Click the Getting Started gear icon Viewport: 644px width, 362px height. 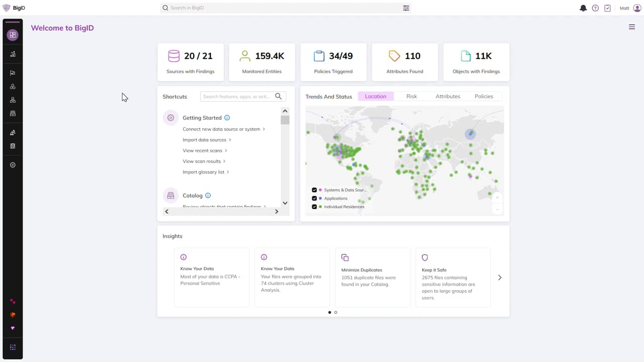point(171,118)
